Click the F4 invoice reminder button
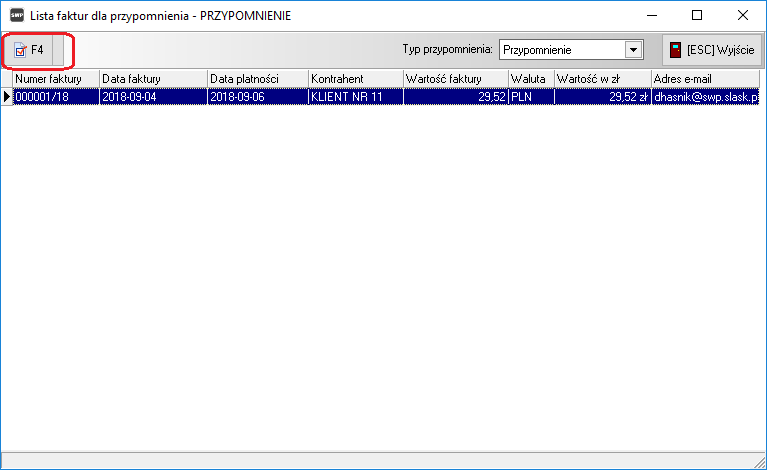The height and width of the screenshot is (470, 767). coord(30,50)
